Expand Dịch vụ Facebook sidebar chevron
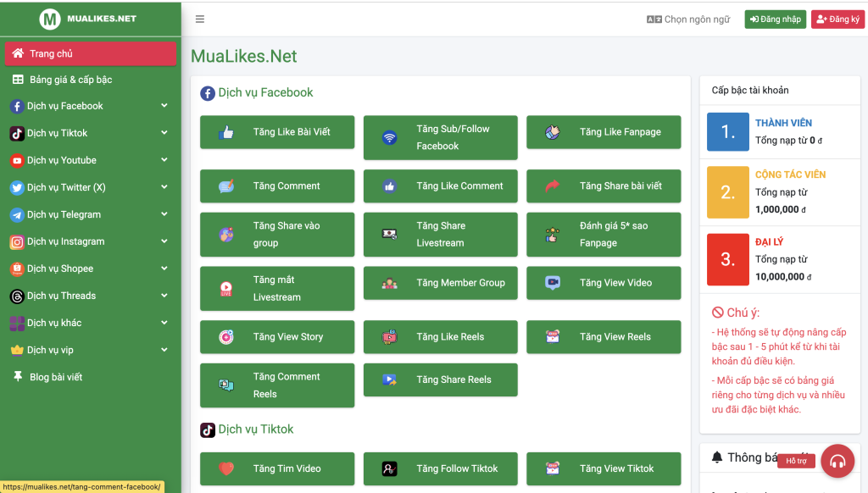Image resolution: width=868 pixels, height=493 pixels. point(164,106)
